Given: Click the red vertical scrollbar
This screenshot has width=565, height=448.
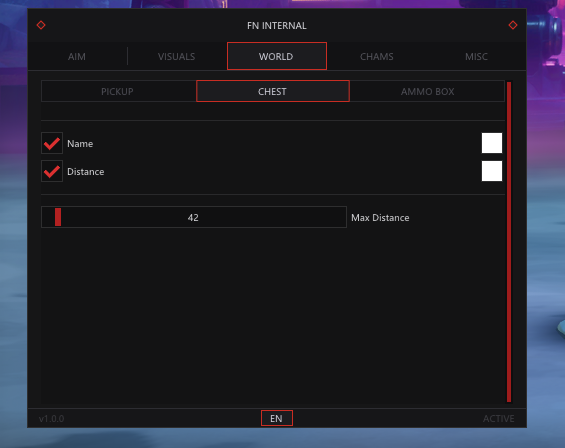Looking at the screenshot, I should pyautogui.click(x=509, y=242).
